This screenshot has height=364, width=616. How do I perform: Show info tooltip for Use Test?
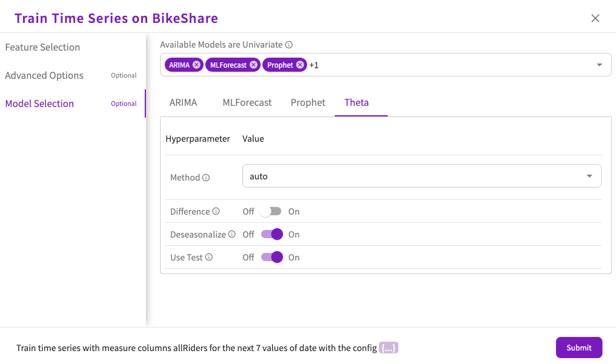point(209,257)
